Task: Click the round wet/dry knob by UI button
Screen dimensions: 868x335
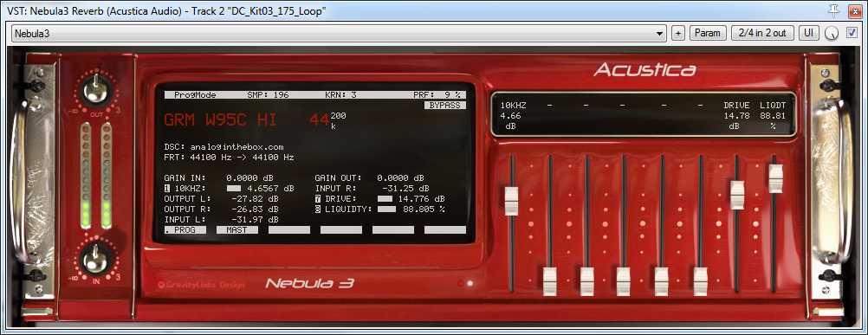Action: [831, 33]
